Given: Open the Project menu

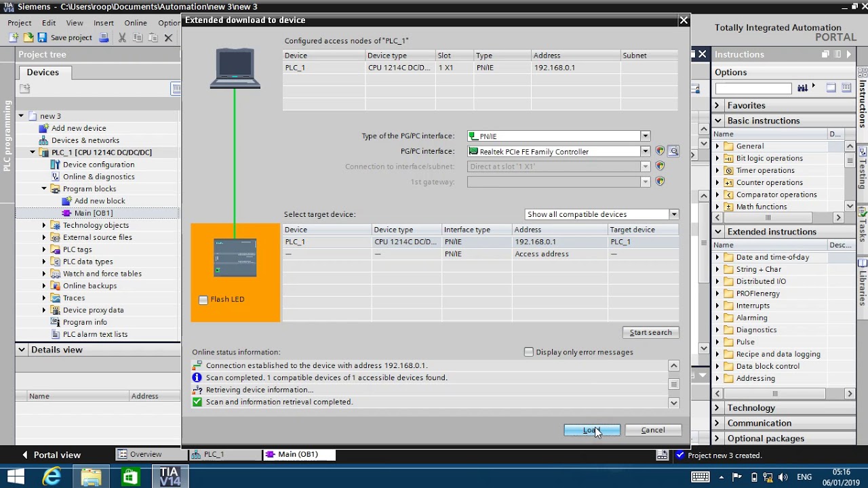Looking at the screenshot, I should click(x=20, y=23).
